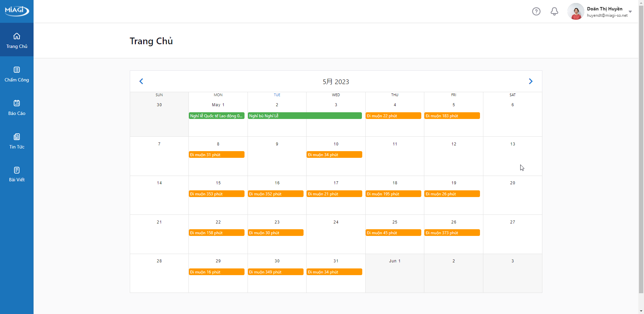
Task: Click the MiAGI logo
Action: coord(17,11)
